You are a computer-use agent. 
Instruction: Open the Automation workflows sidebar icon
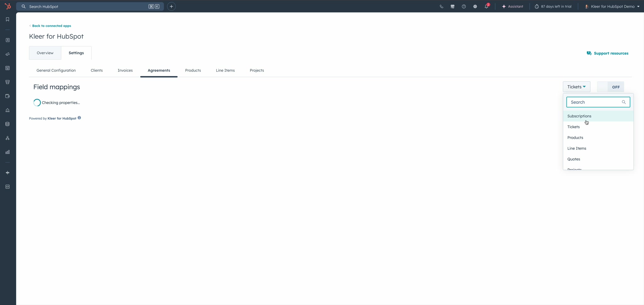tap(8, 138)
